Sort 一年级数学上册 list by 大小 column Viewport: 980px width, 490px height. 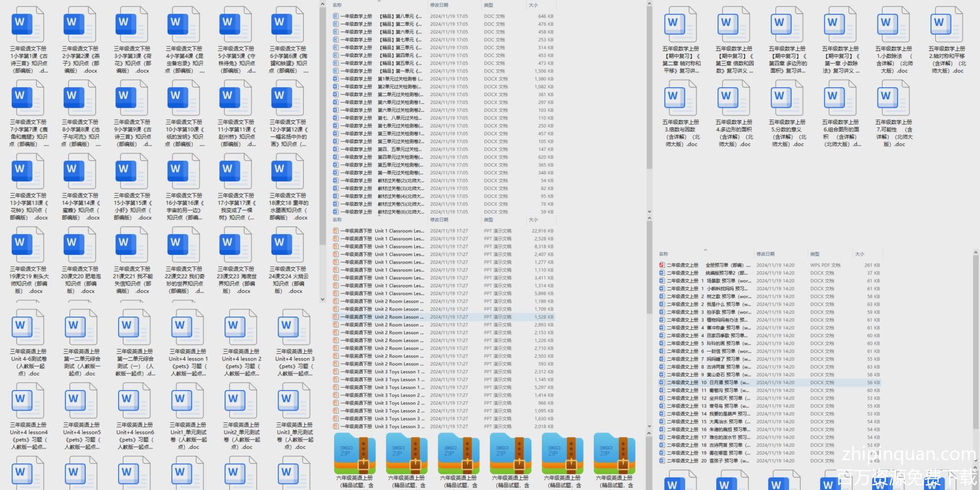pos(534,5)
